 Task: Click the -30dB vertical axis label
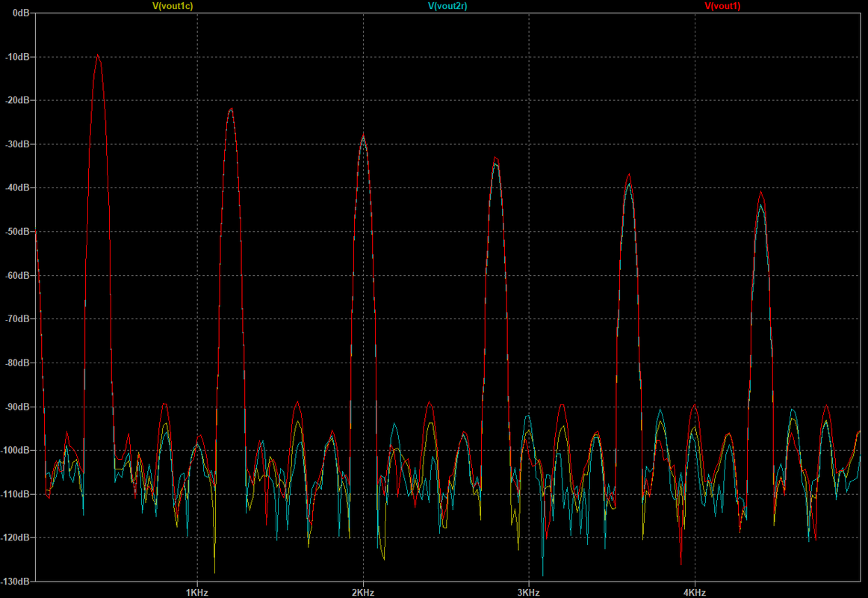[18, 144]
